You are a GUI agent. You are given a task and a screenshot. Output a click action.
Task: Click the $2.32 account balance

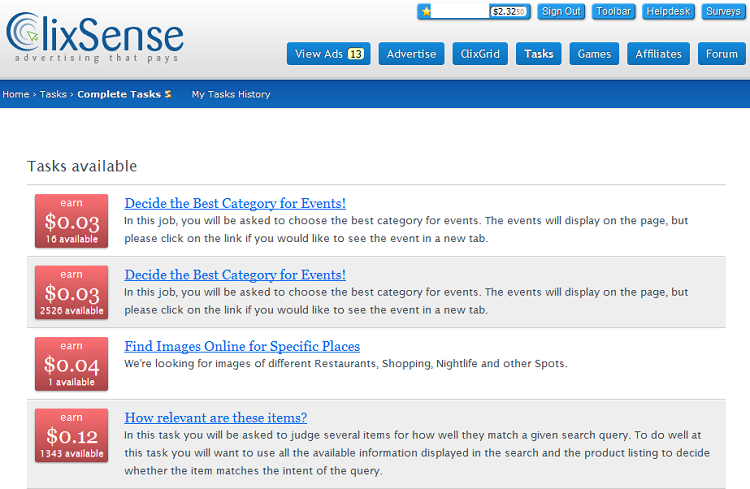(x=508, y=11)
